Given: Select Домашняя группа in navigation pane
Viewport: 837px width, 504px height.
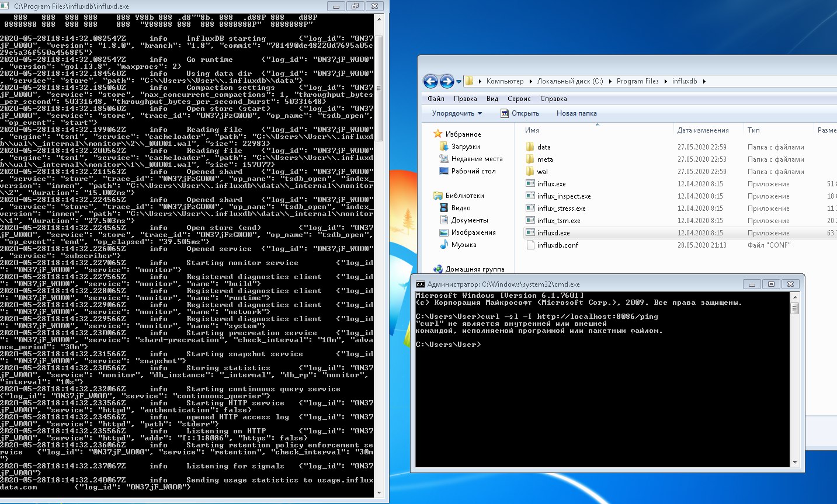Looking at the screenshot, I should (x=475, y=269).
